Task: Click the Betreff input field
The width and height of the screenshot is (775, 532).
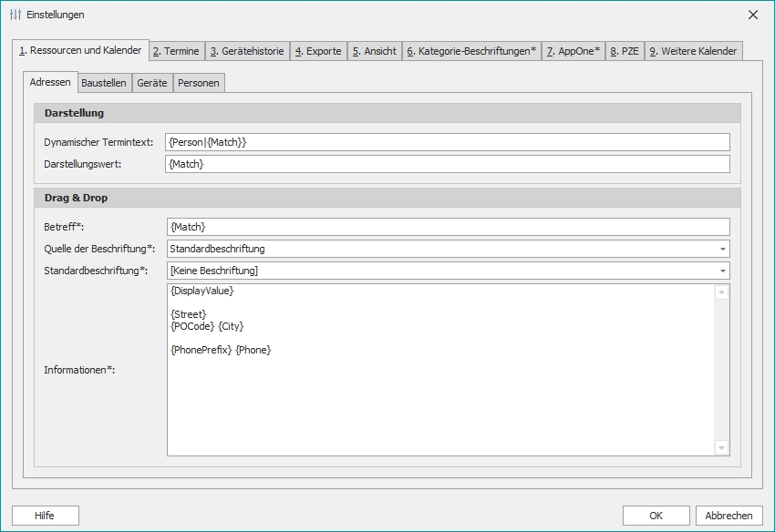Action: click(447, 226)
